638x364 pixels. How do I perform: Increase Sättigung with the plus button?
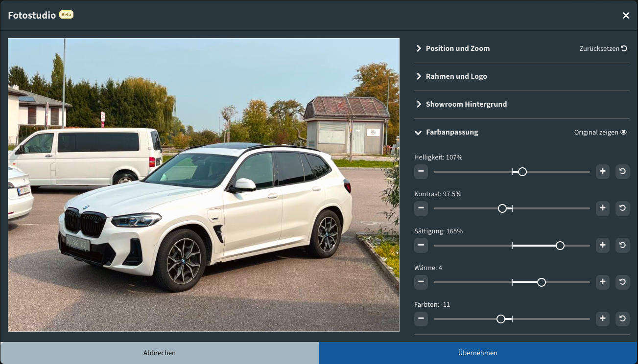(603, 245)
